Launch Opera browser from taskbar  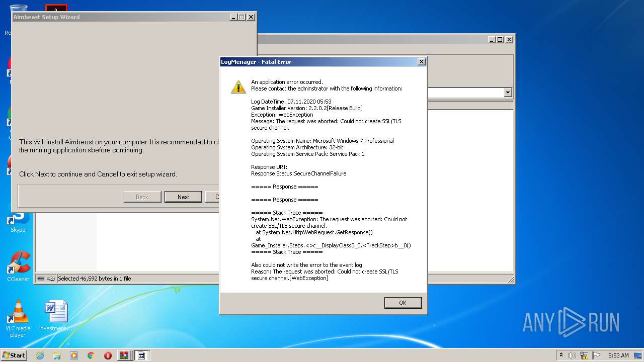(108, 355)
